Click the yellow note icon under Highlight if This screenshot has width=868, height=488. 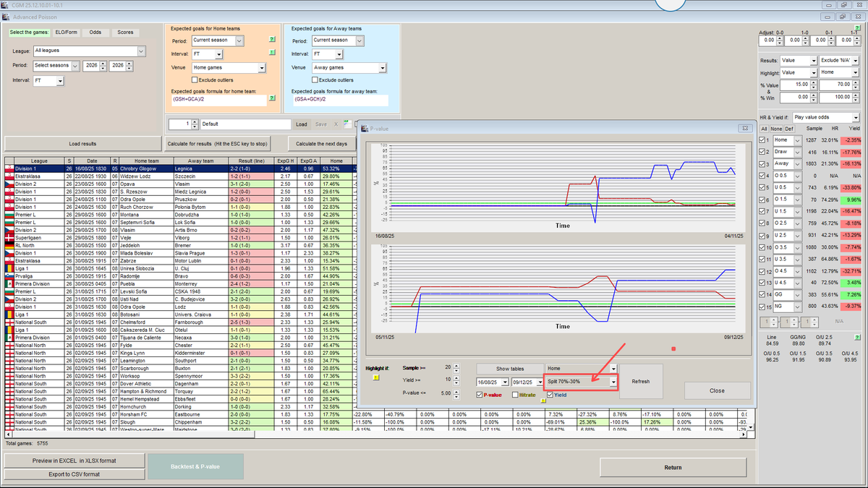point(375,378)
